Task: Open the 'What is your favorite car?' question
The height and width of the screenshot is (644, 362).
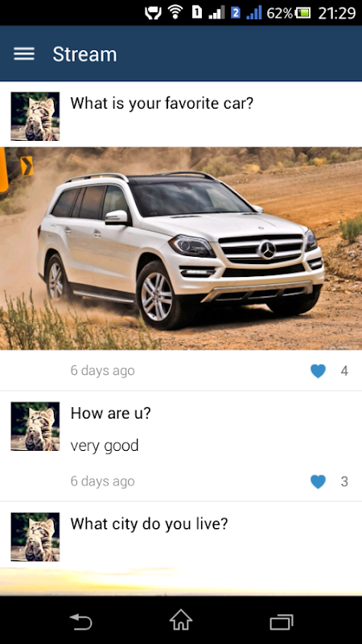Action: coord(162,103)
